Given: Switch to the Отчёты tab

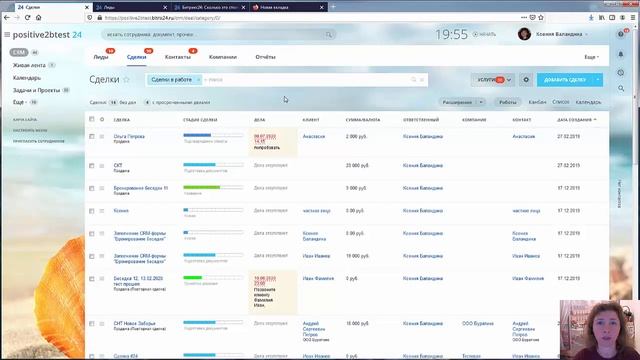Looking at the screenshot, I should coord(266,57).
